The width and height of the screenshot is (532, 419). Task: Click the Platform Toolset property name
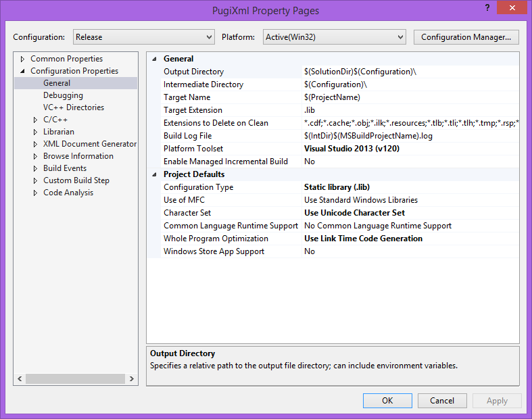coord(193,149)
